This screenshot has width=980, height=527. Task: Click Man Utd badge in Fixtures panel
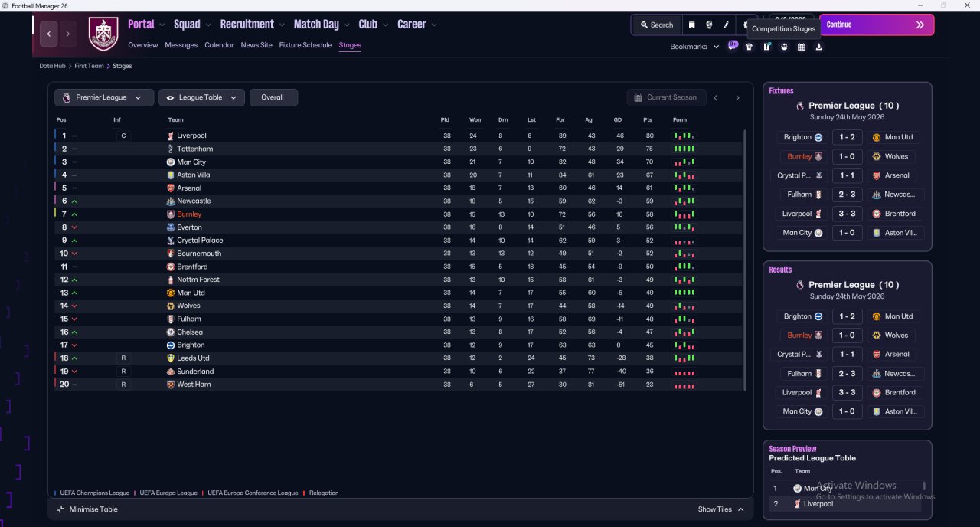point(877,137)
